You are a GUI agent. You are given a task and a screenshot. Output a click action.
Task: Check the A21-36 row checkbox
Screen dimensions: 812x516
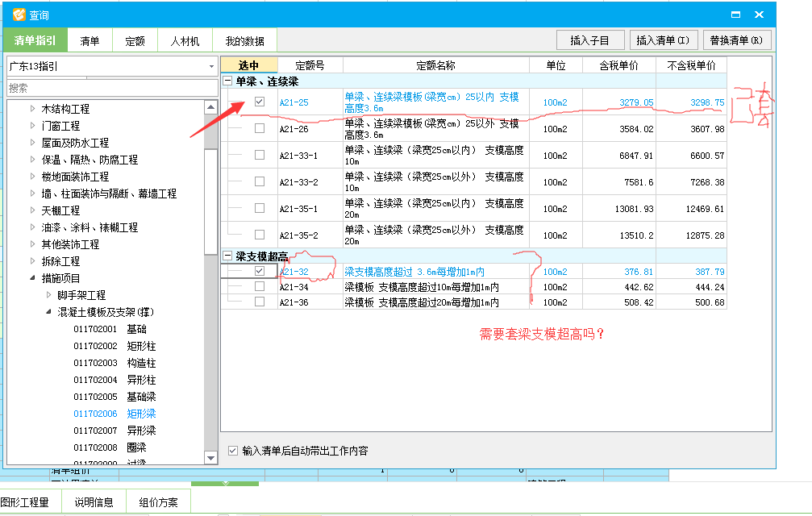pyautogui.click(x=260, y=302)
